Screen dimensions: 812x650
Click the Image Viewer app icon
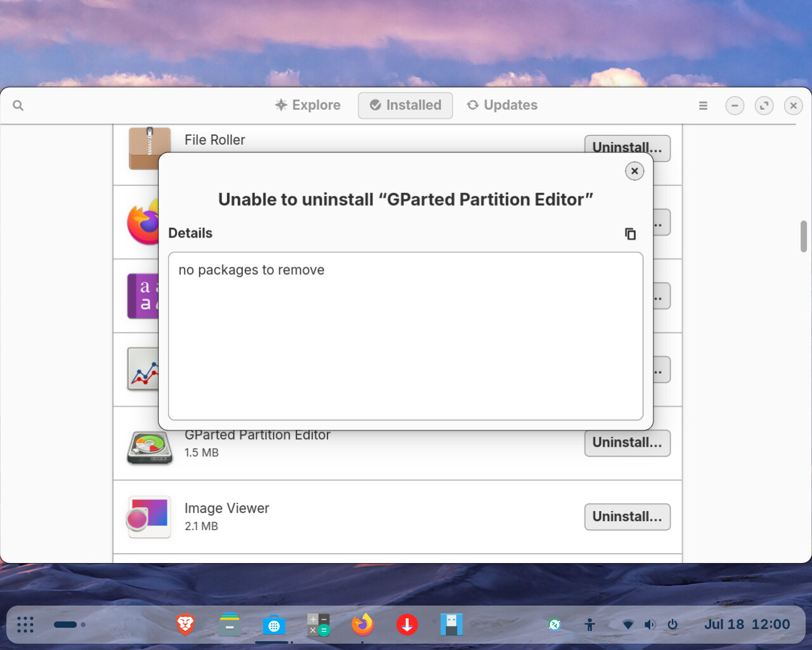[x=150, y=517]
